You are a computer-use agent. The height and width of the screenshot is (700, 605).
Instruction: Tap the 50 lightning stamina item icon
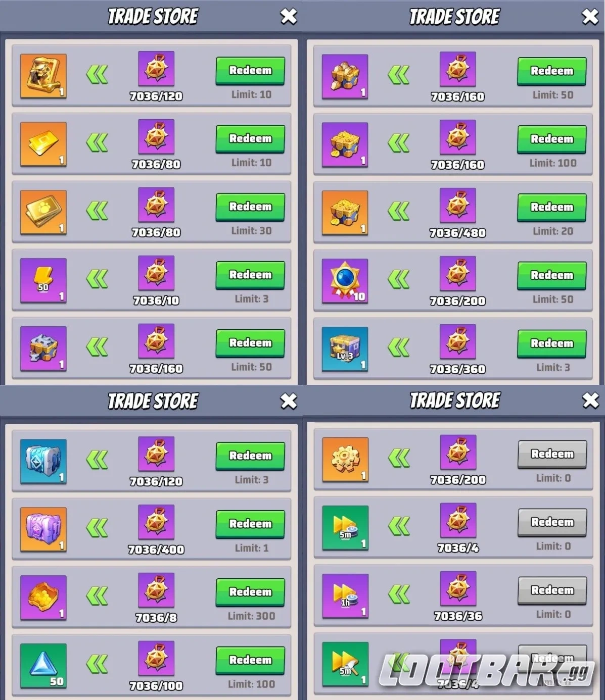click(43, 280)
